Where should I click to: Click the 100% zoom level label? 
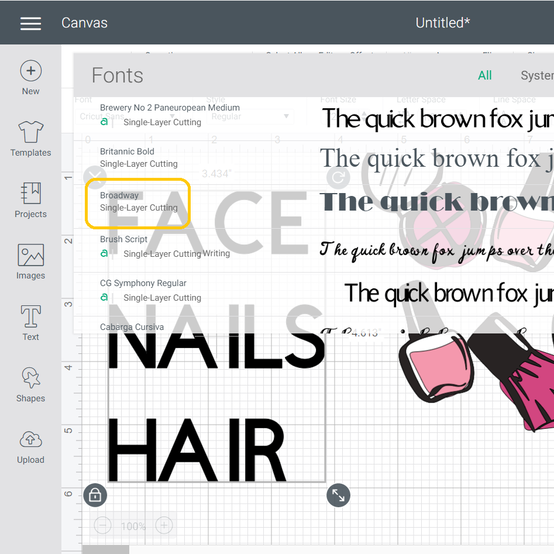(133, 526)
